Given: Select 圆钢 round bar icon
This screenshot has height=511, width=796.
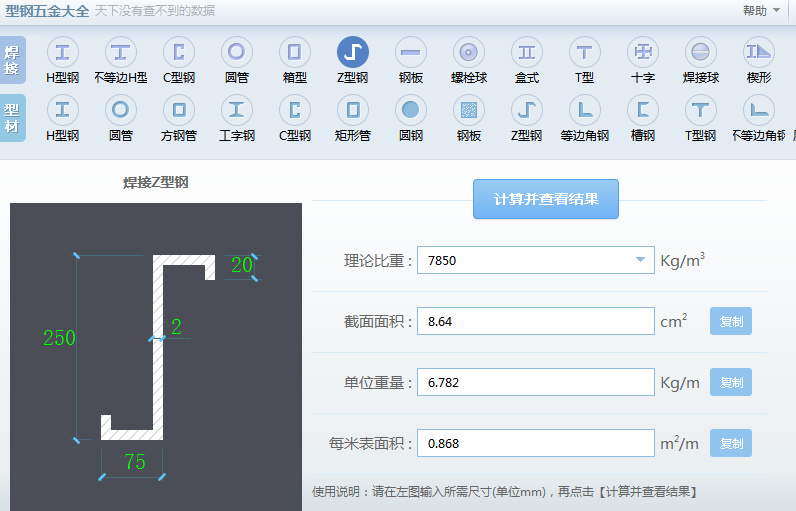Looking at the screenshot, I should pos(411,110).
